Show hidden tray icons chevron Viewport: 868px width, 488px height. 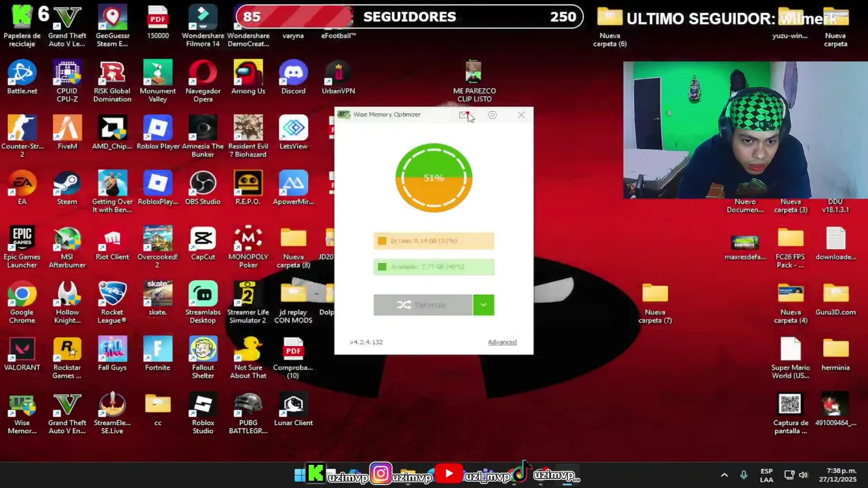click(x=724, y=475)
